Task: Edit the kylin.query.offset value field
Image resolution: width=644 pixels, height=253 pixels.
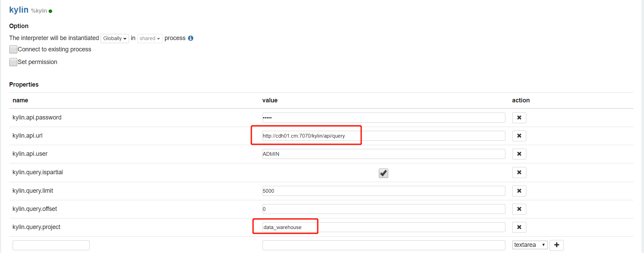Action: click(384, 209)
